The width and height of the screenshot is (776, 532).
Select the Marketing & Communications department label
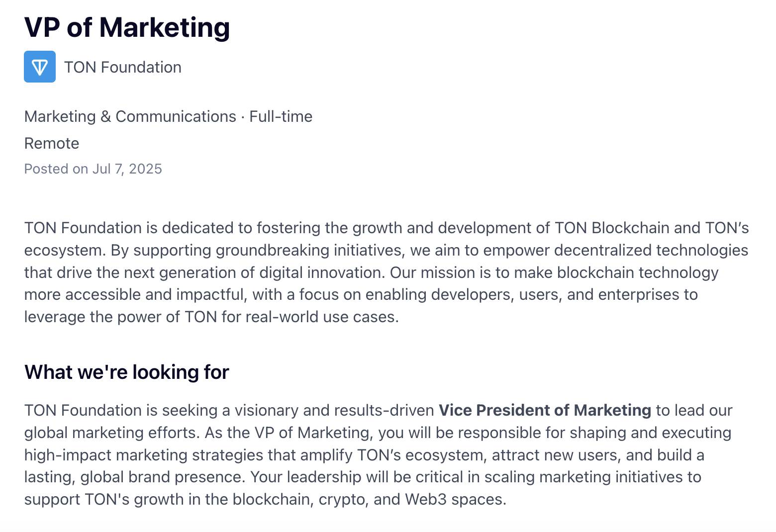pos(130,116)
